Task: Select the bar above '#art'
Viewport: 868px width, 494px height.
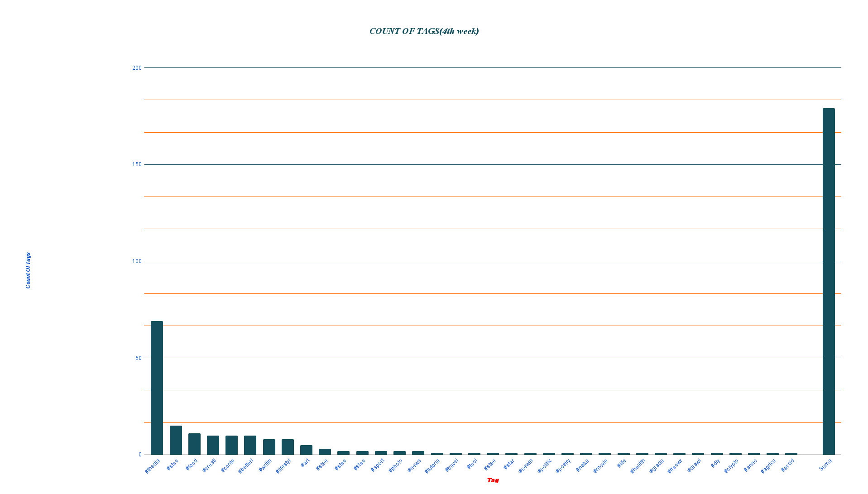Action: point(306,450)
